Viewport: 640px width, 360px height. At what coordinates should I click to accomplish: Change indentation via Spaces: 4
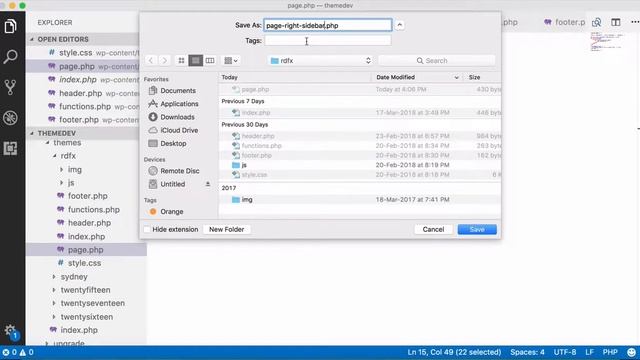(x=527, y=352)
